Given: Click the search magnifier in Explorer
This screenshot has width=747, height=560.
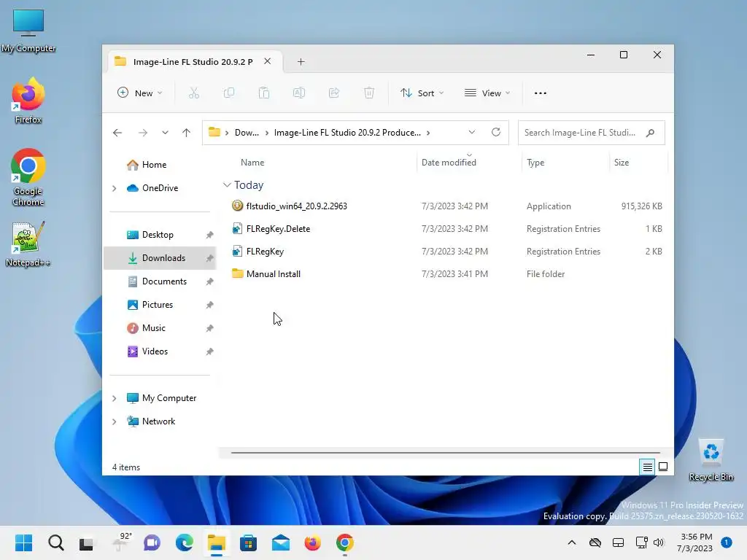Looking at the screenshot, I should click(650, 133).
